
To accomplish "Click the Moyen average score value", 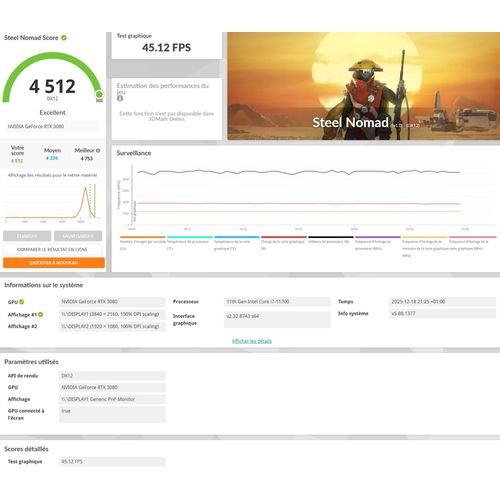I will [x=52, y=158].
